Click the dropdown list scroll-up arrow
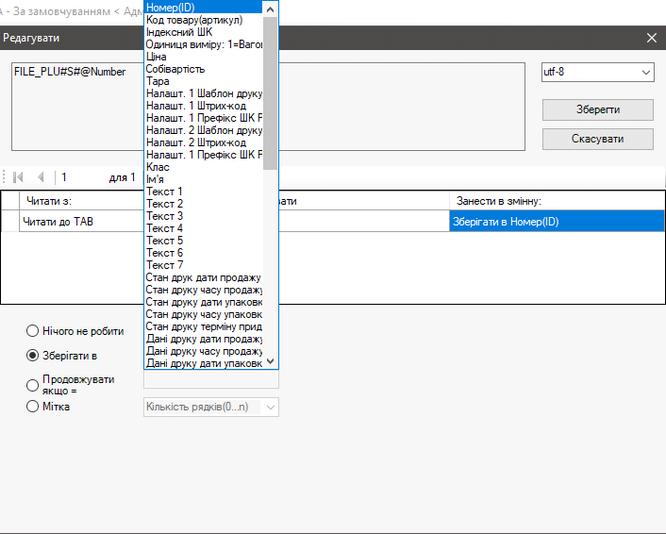The height and width of the screenshot is (534, 666). [x=270, y=8]
